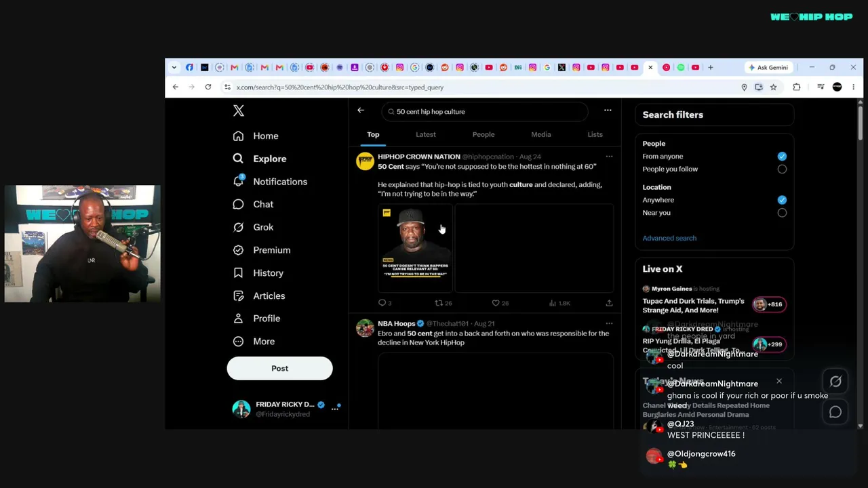The image size is (868, 488).
Task: Open Chat in the X sidebar
Action: (x=253, y=204)
